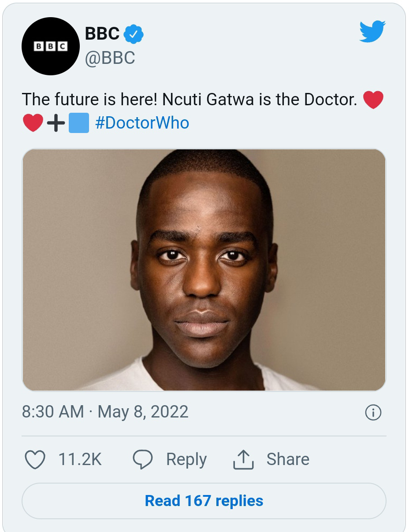Click the 11.2K likes count
Screen dimensions: 409x532
click(x=80, y=460)
